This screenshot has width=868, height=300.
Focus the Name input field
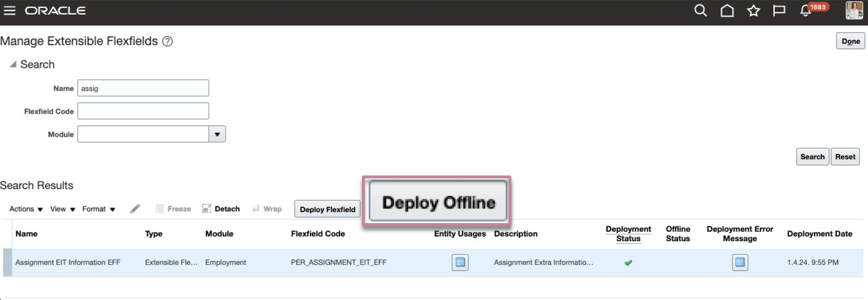(143, 88)
